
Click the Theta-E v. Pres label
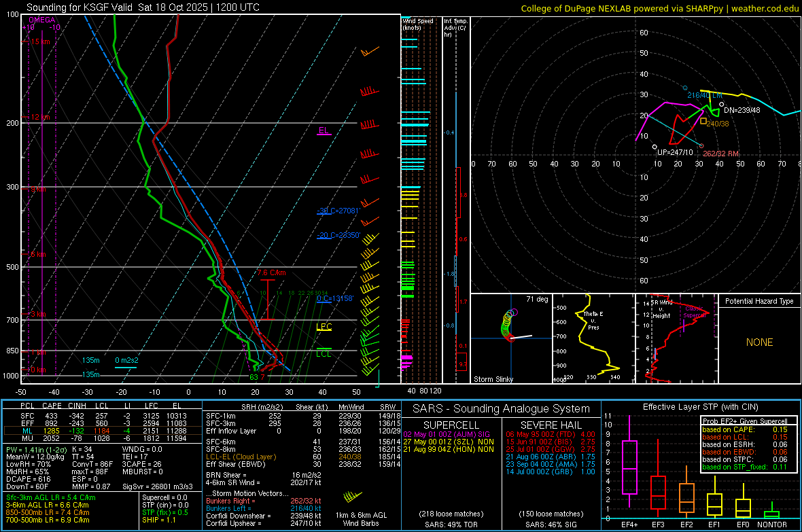point(593,320)
